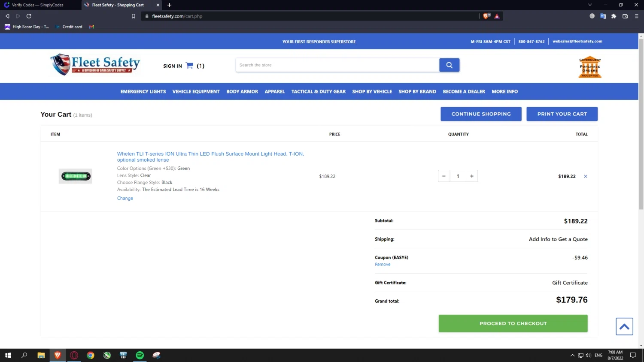This screenshot has height=362, width=644.
Task: Open the SHOP BY VEHICLE menu
Action: point(372,91)
